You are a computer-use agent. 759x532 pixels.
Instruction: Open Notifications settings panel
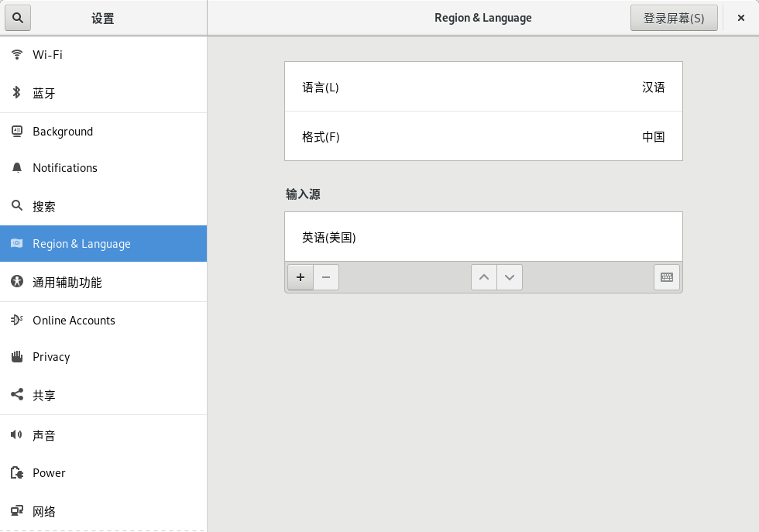tap(103, 168)
